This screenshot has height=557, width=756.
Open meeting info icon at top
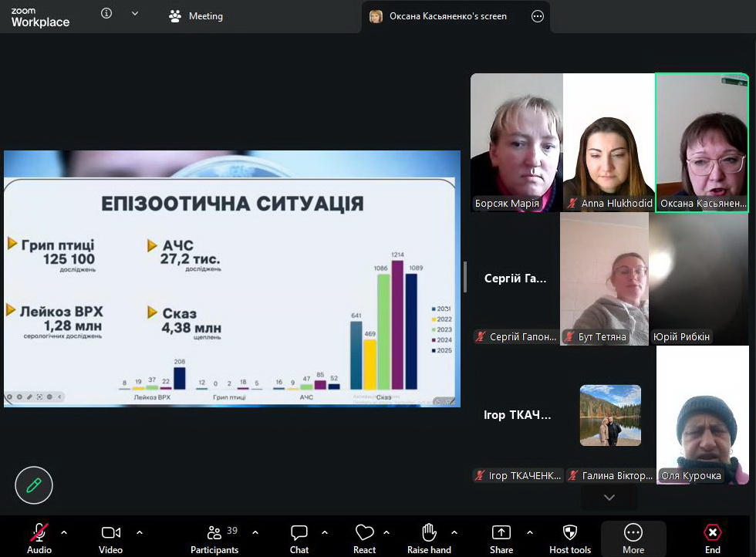click(x=106, y=14)
